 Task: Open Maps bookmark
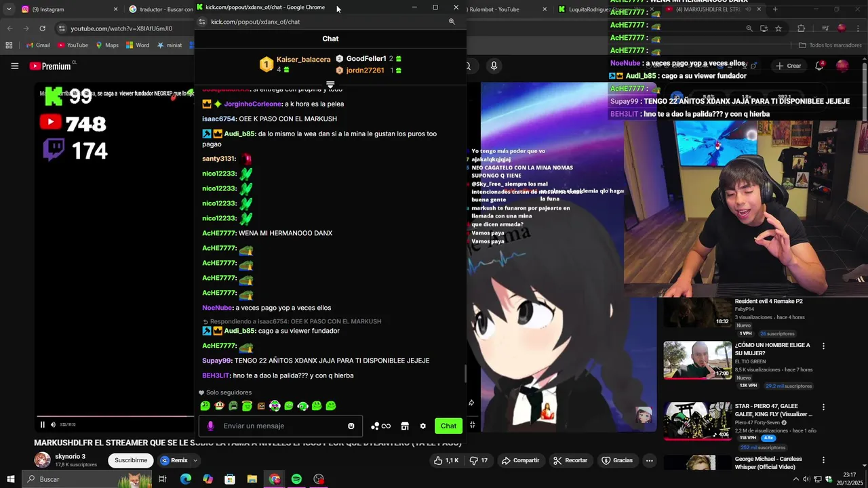(x=107, y=45)
